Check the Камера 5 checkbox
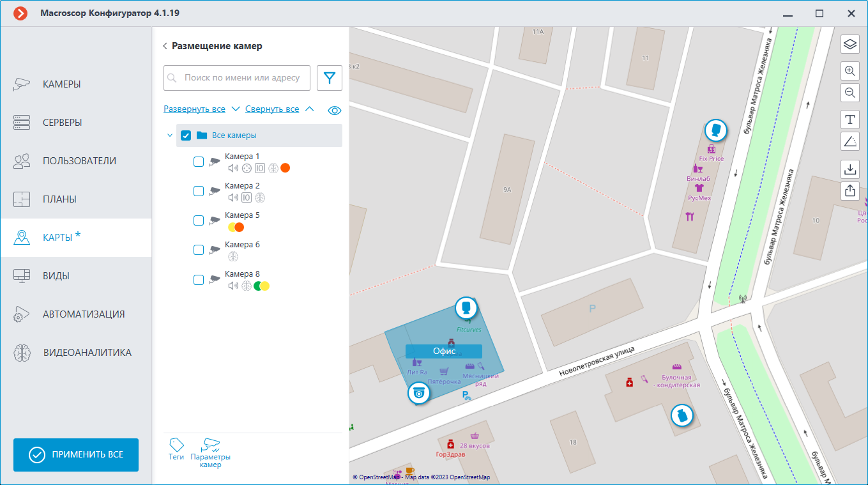 [199, 220]
